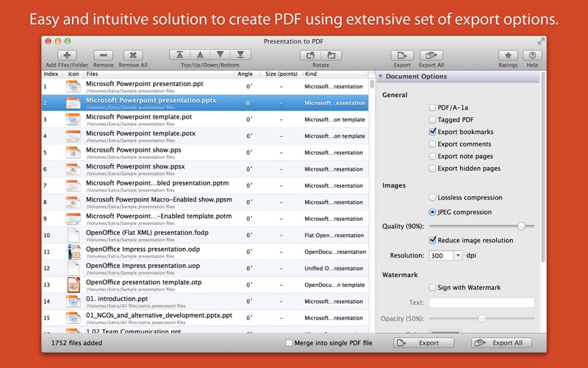Click the icon of Microsoft Powerpoint show.ppsx
Screen dimensions: 588x368
[73, 169]
